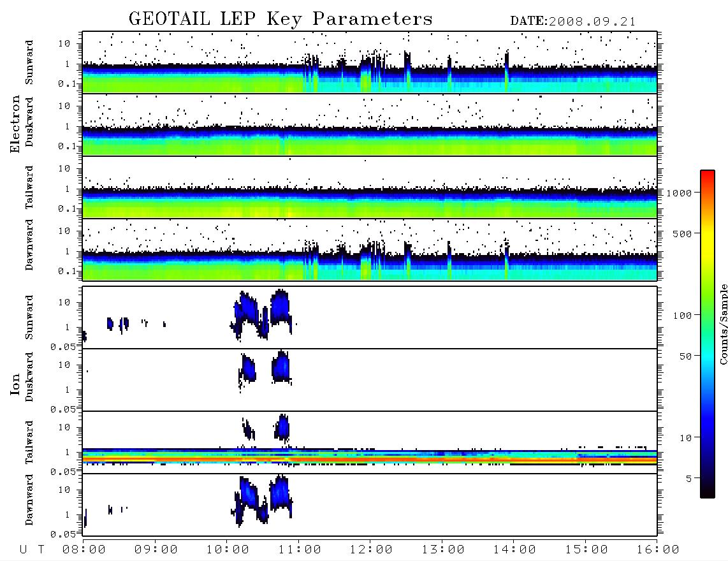
Task: Click the Electron Duskward spectrogram panel
Action: coord(370,124)
